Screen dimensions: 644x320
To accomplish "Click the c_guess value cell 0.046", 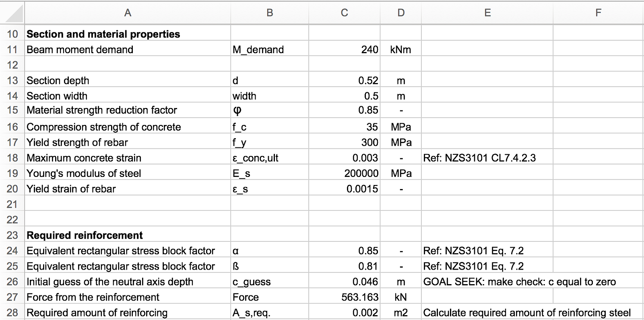I will 344,282.
